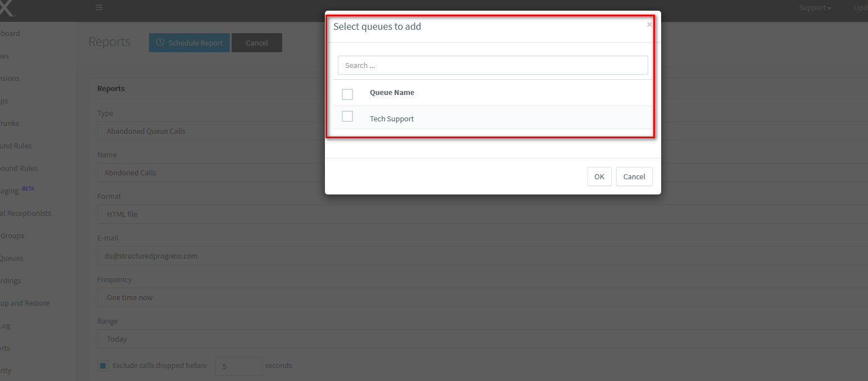Click OK in the queues dialog
Viewport: 868px width, 381px height.
click(x=599, y=176)
